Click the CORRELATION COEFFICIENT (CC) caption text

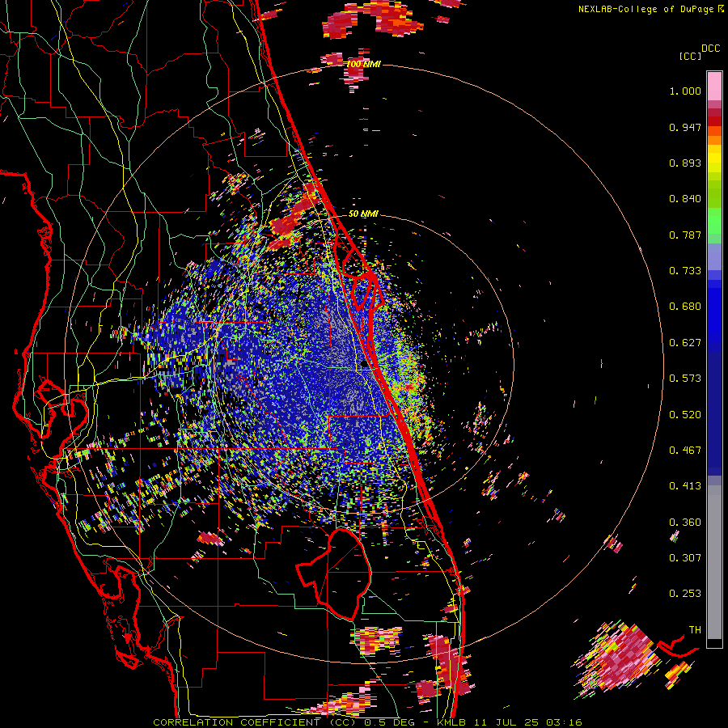pos(254,722)
